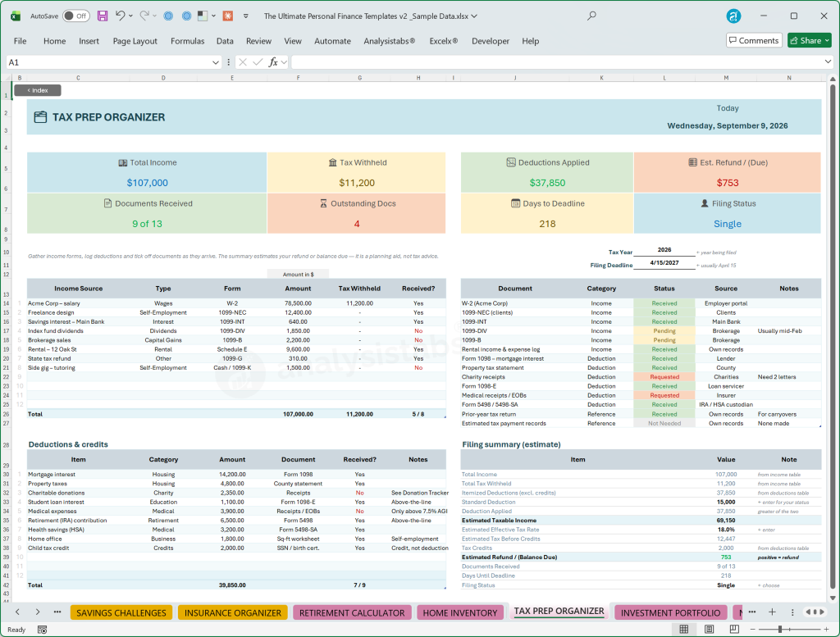Click the black-and-white theme square icon
Viewport: 840px width, 637px height.
203,16
